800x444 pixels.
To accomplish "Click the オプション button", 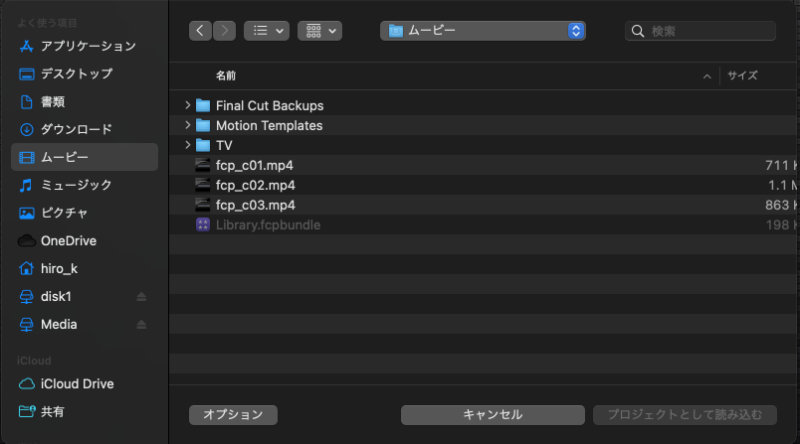I will coord(233,414).
